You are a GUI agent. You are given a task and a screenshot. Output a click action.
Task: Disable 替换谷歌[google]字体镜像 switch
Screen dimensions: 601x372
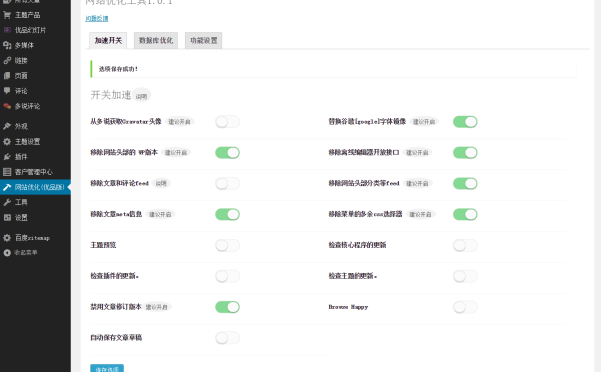(x=465, y=122)
